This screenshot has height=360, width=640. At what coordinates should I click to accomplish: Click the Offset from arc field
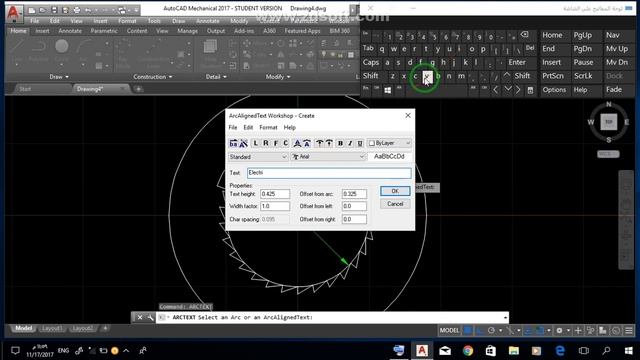[x=354, y=194]
